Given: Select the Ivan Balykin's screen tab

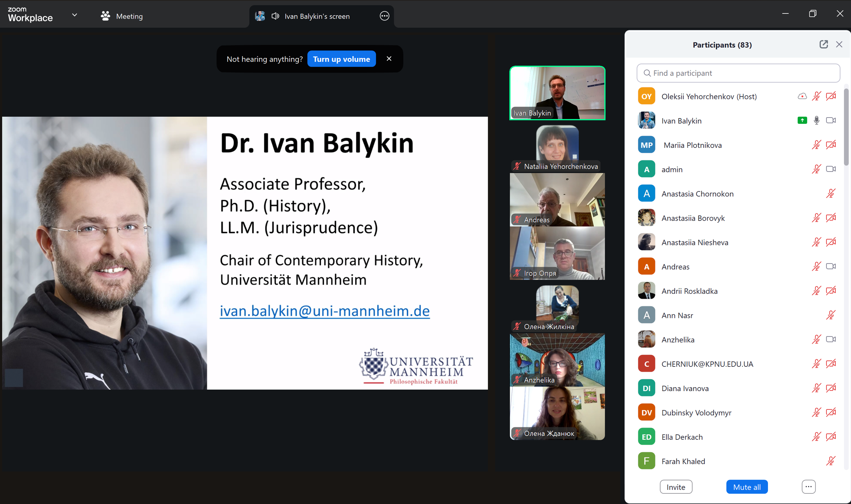Looking at the screenshot, I should click(317, 16).
